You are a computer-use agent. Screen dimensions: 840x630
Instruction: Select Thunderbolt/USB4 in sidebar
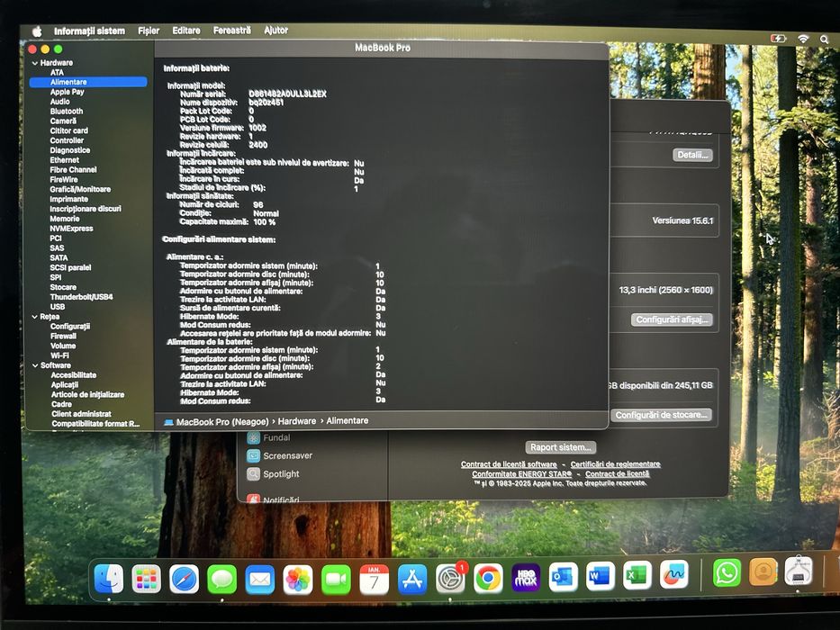pyautogui.click(x=81, y=297)
